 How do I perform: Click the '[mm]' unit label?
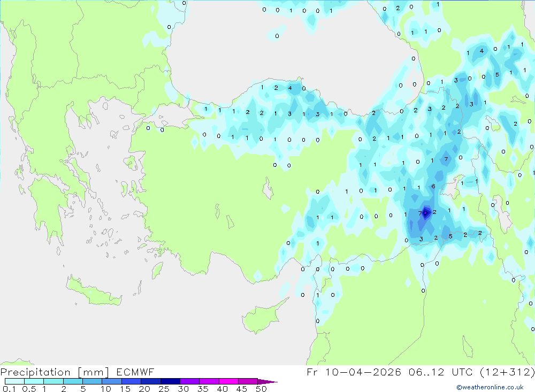click(94, 372)
